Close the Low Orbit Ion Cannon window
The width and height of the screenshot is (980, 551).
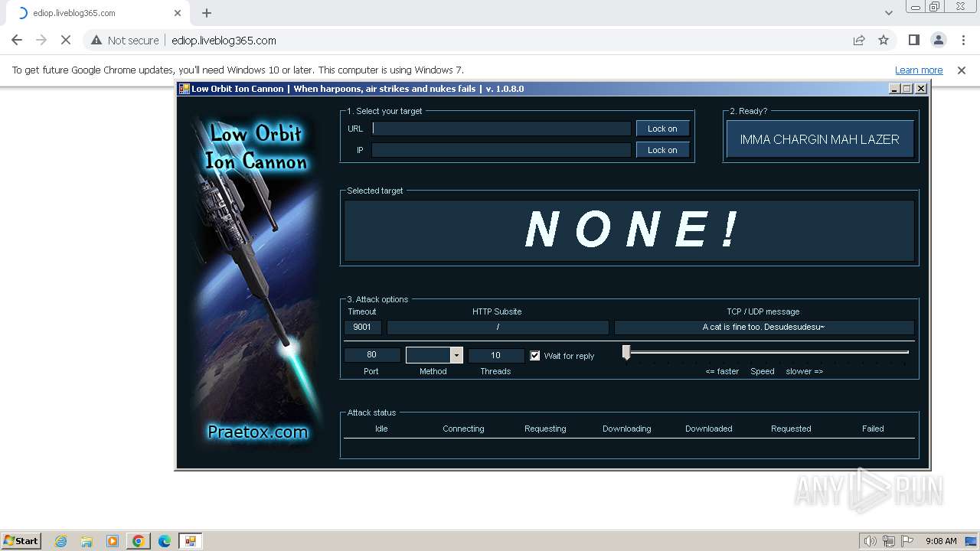pos(921,89)
